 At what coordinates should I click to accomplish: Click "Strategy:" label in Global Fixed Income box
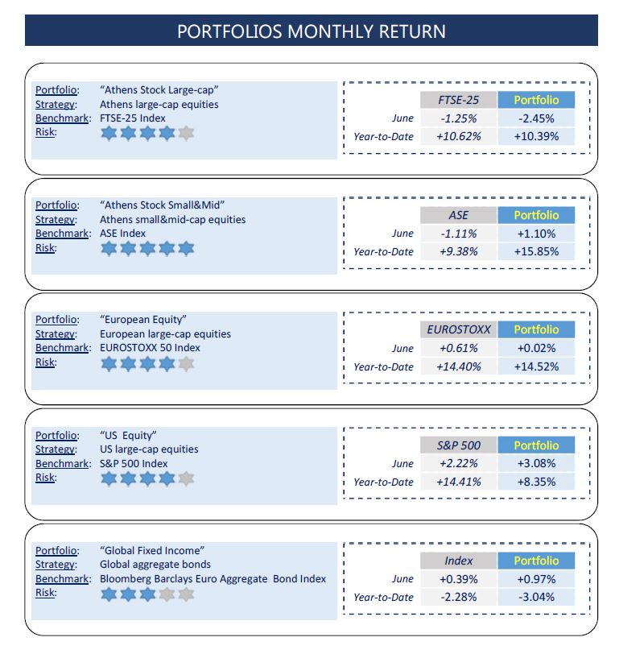pyautogui.click(x=56, y=565)
